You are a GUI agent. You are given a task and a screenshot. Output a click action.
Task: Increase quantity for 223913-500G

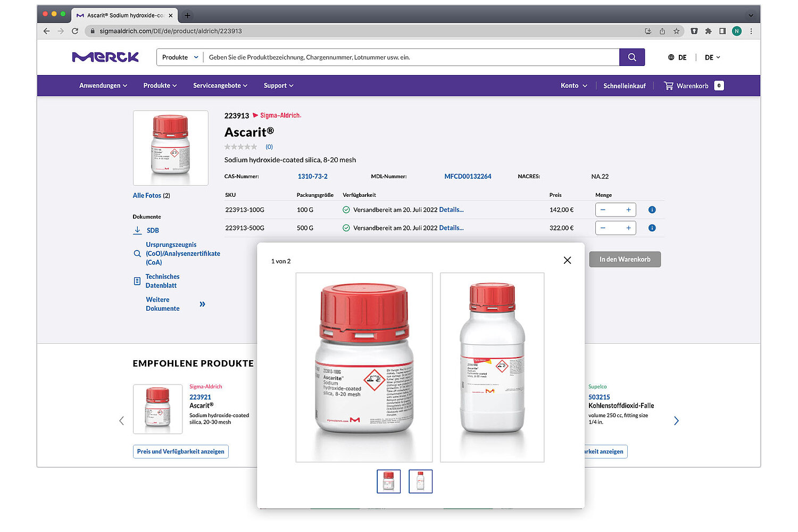click(628, 228)
